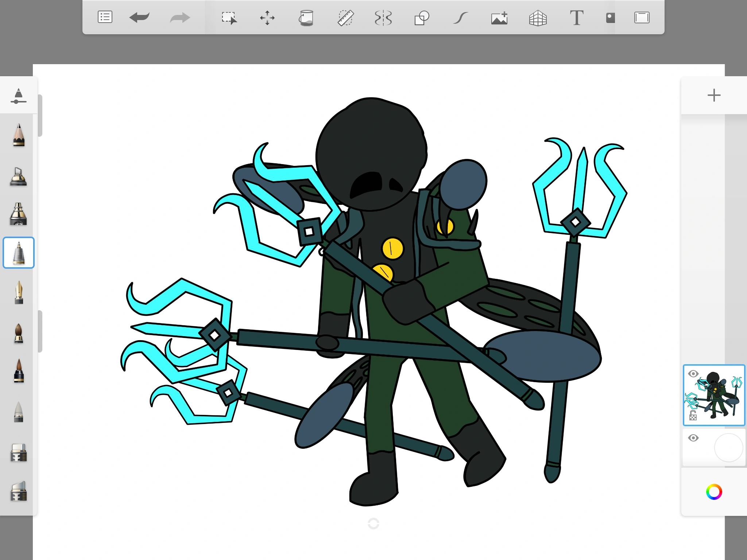Screen dimensions: 747x560
Task: Open the main menu list icon
Action: click(x=105, y=17)
